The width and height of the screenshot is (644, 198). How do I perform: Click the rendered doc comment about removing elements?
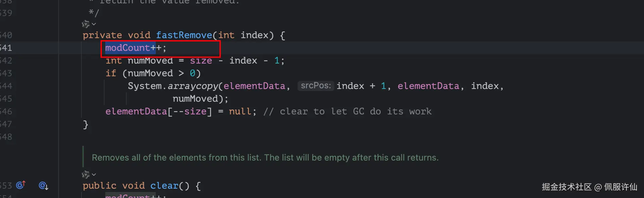tap(265, 158)
